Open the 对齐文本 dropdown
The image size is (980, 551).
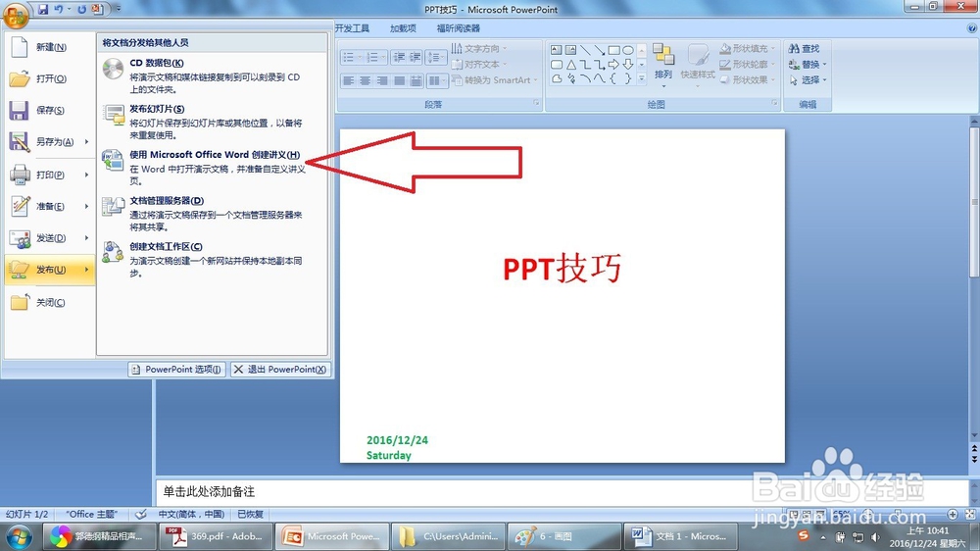479,65
